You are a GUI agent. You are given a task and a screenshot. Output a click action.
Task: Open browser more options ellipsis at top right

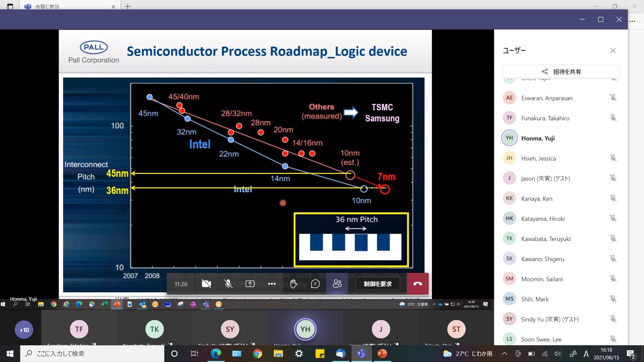coord(632,21)
